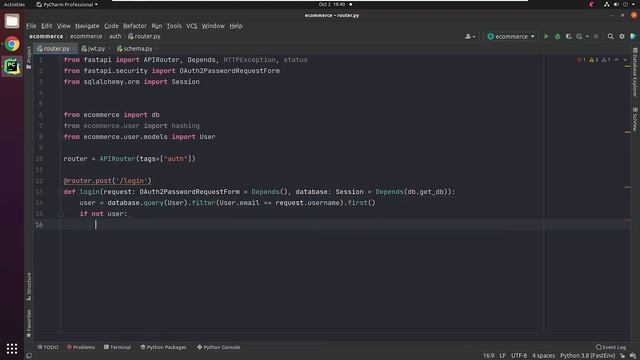The height and width of the screenshot is (360, 640).
Task: Open the profiler run icon
Action: [579, 36]
